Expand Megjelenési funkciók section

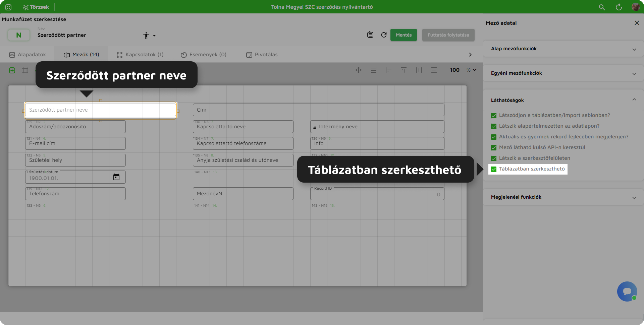(563, 197)
